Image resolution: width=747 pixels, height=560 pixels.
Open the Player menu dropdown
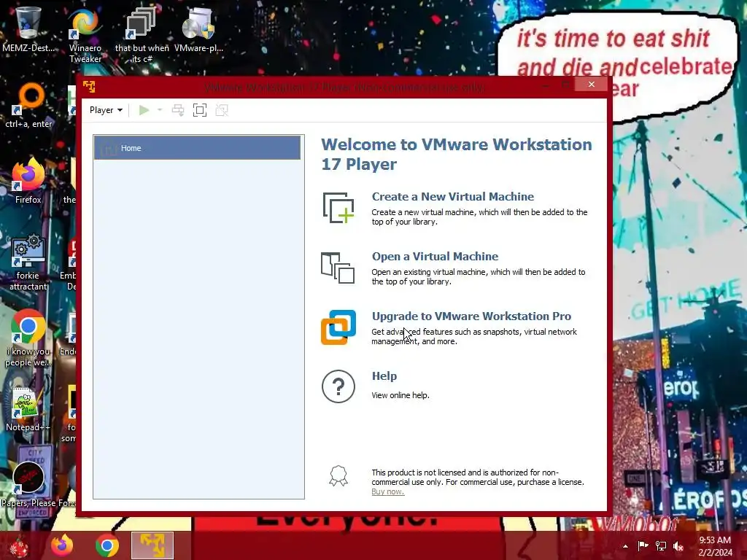(106, 110)
